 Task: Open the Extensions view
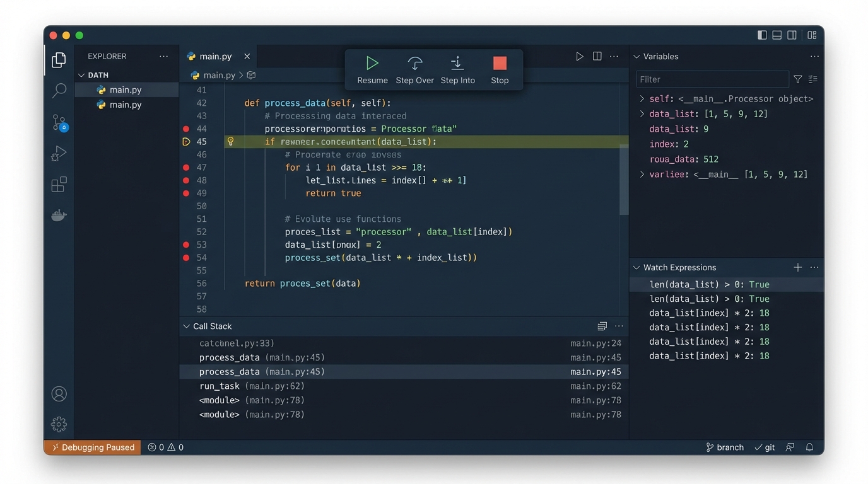tap(59, 184)
